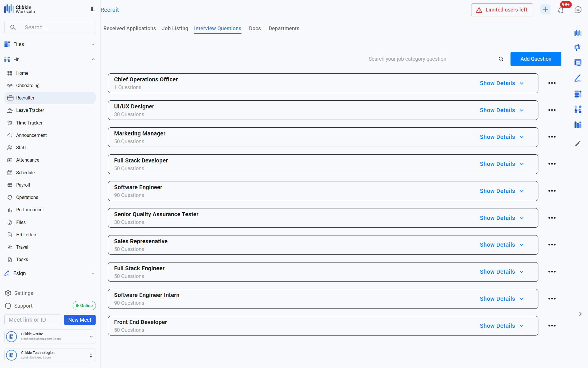Expand the right rail chevron arrow

pos(580,314)
